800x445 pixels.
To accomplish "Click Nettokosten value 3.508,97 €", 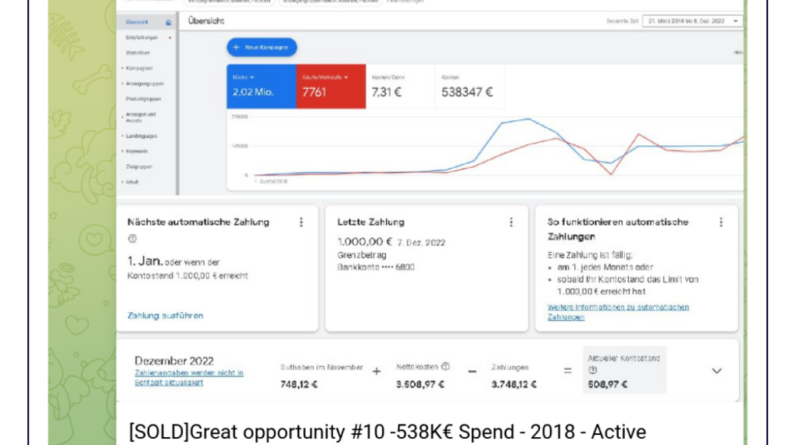I will (420, 384).
